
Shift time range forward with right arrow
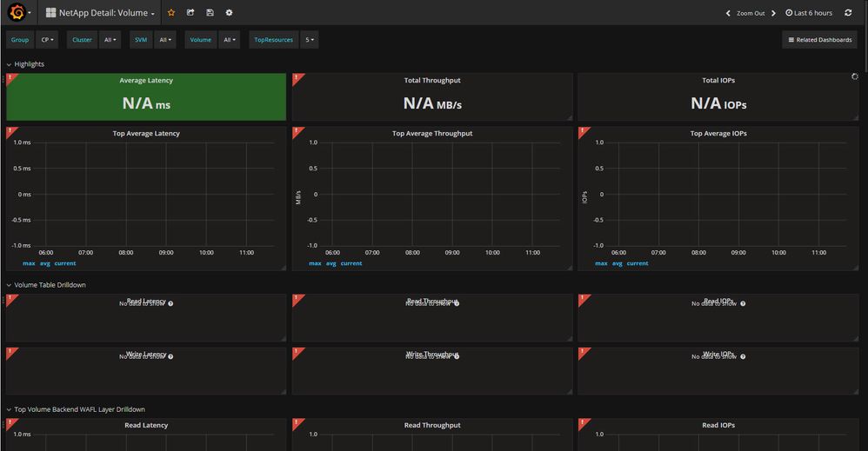(773, 13)
